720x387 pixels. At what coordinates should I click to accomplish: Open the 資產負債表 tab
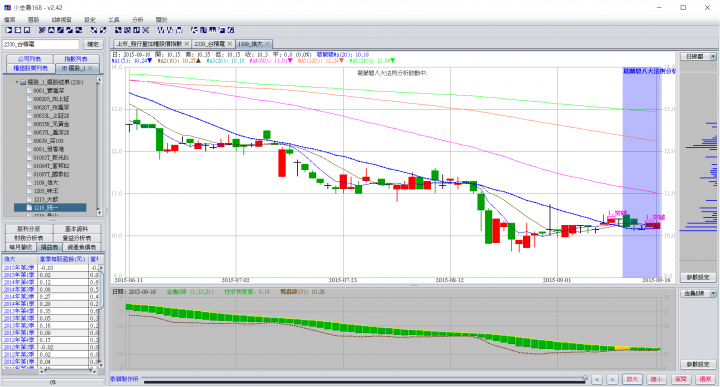[x=82, y=247]
